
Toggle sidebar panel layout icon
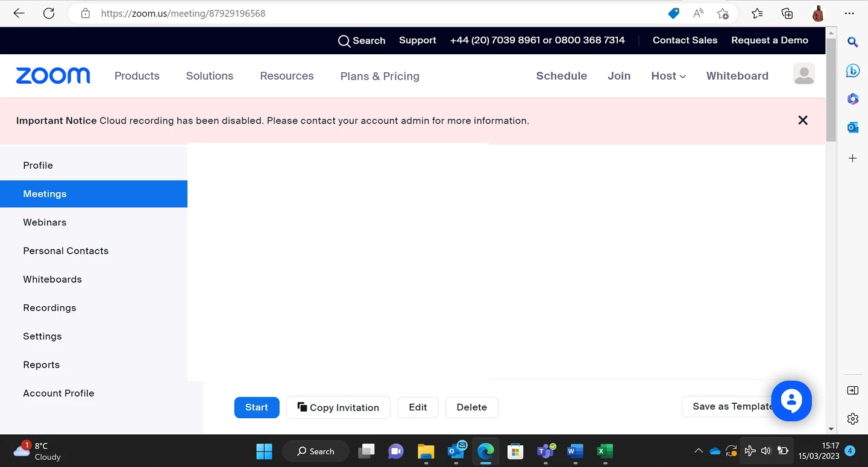pyautogui.click(x=852, y=390)
